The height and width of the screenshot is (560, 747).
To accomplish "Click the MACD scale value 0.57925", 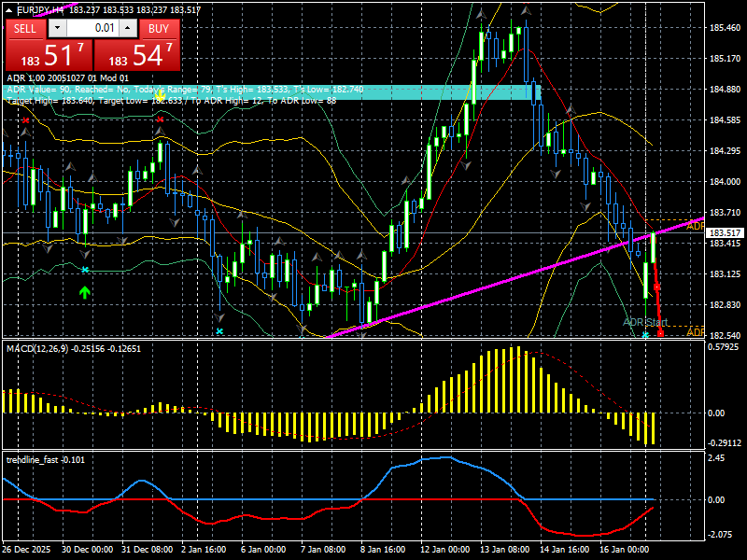I will 723,346.
